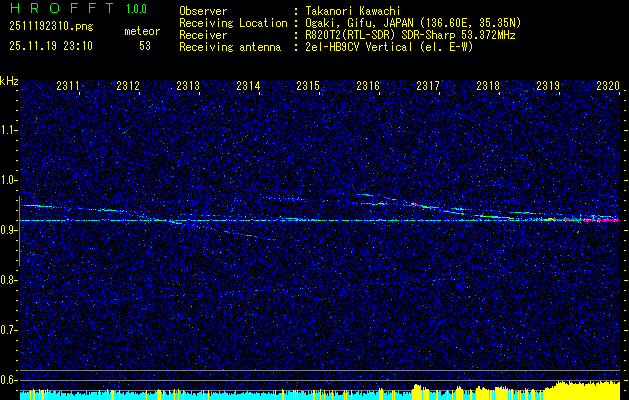Click the 2318 time marker
This screenshot has height=400, width=629.
488,86
